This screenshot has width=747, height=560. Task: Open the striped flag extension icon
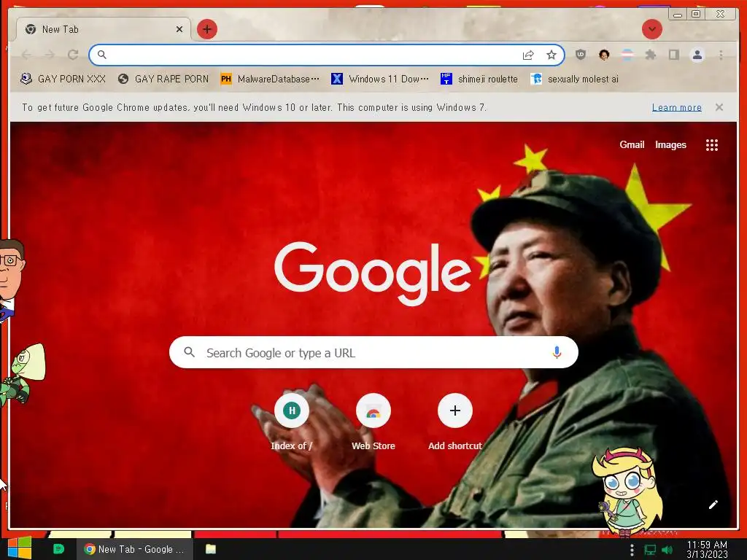point(627,55)
